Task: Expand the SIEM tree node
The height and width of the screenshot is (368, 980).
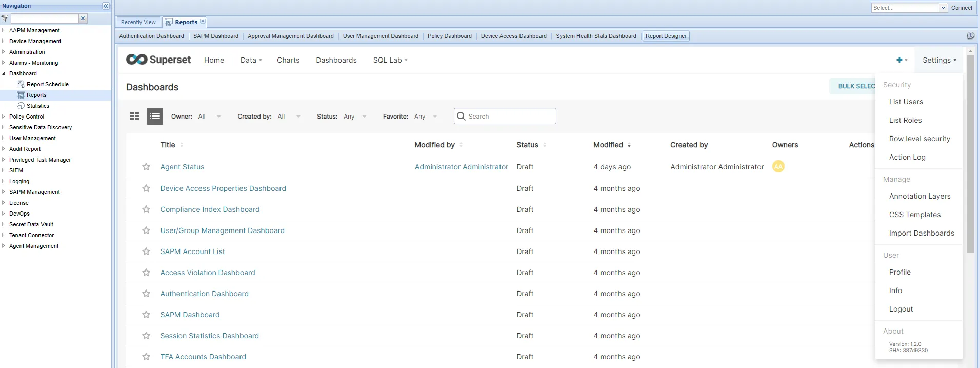Action: 4,170
